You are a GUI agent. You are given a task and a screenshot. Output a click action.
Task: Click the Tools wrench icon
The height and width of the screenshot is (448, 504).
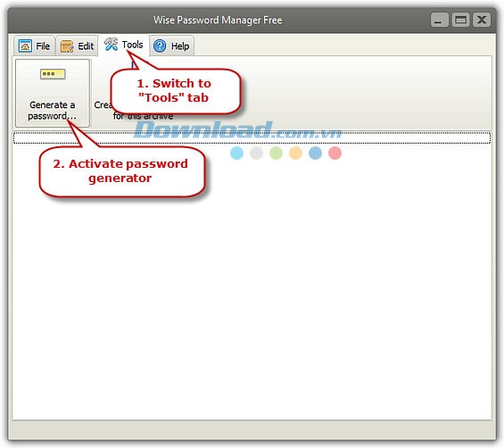coord(112,45)
